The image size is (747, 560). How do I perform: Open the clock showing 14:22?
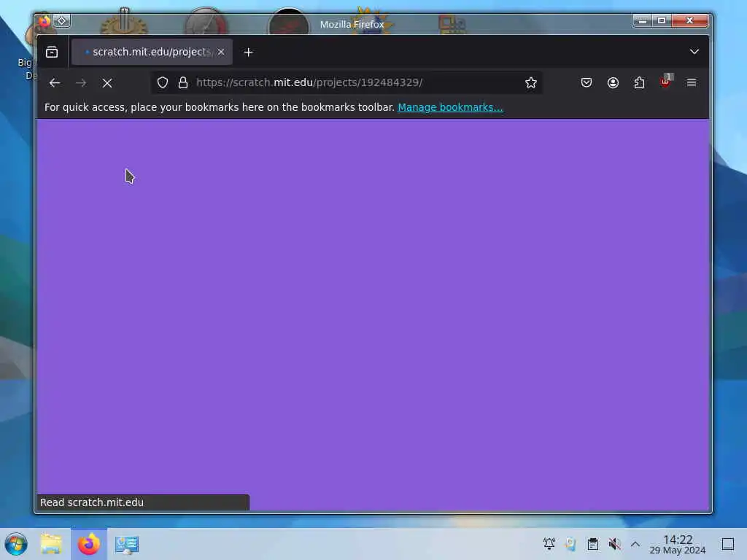coord(678,544)
